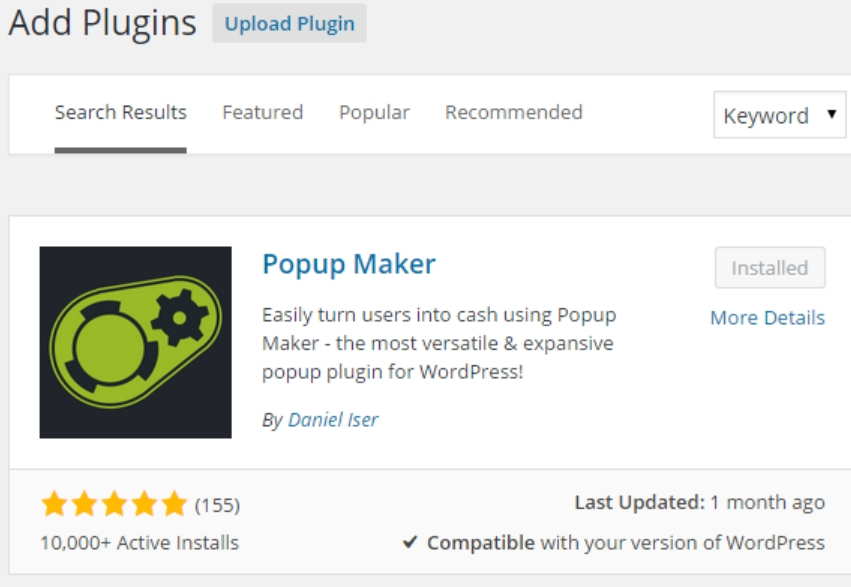The width and height of the screenshot is (851, 587).
Task: Click the Popup Maker title link
Action: pyautogui.click(x=348, y=263)
